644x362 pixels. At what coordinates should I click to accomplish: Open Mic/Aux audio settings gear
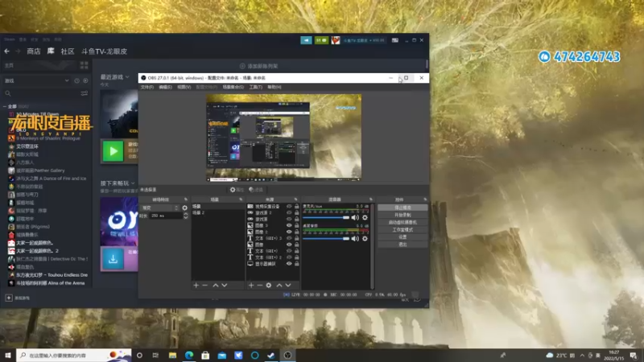point(365,217)
